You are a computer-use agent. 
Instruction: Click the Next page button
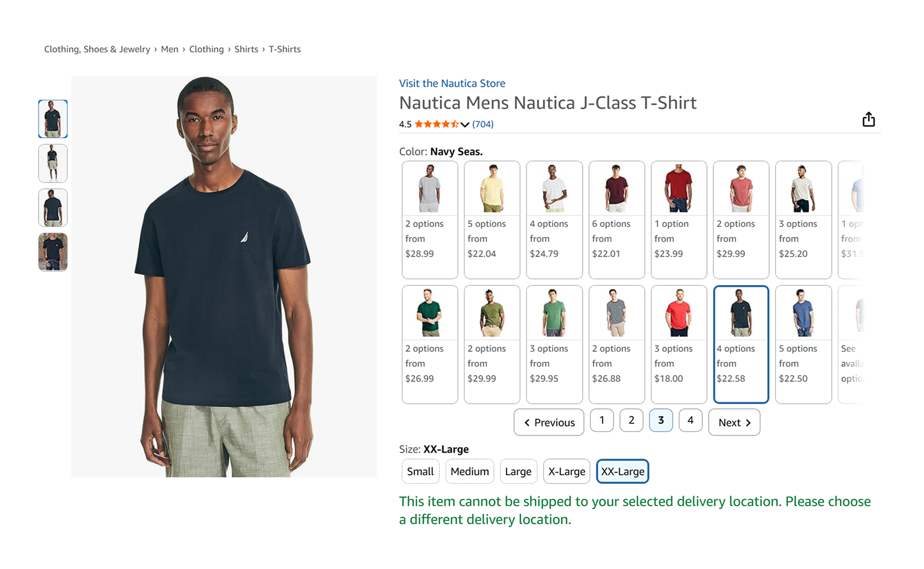point(734,422)
